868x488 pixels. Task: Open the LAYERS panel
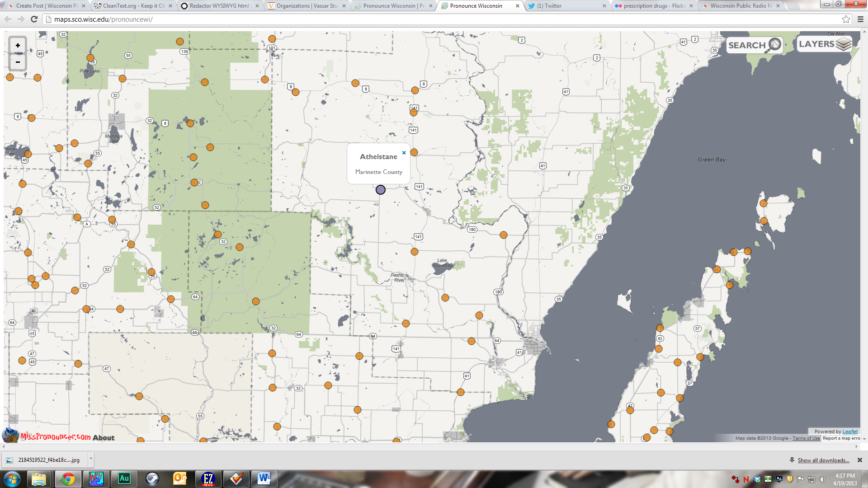824,44
